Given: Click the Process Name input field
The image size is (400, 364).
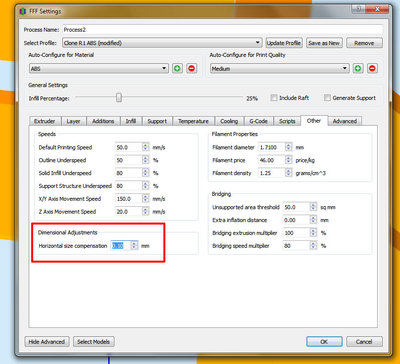Looking at the screenshot, I should pos(222,30).
